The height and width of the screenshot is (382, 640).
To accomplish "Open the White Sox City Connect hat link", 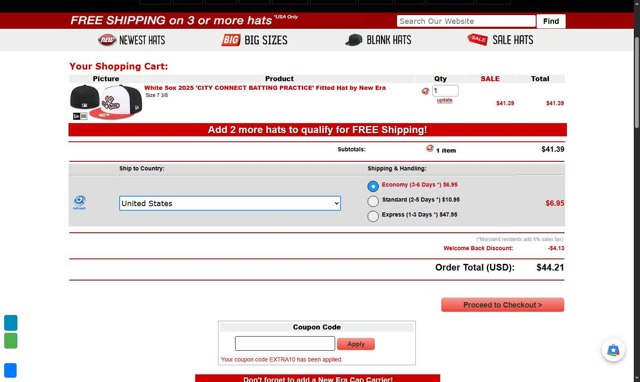I will point(265,88).
